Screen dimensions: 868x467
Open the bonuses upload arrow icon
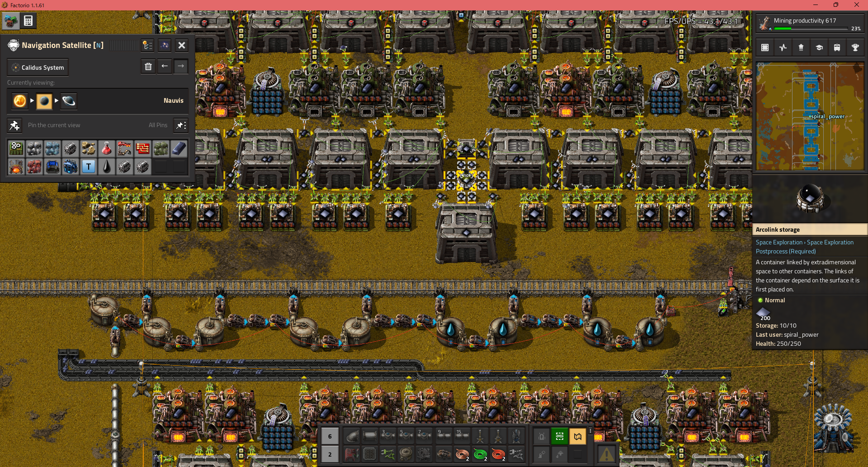(801, 48)
